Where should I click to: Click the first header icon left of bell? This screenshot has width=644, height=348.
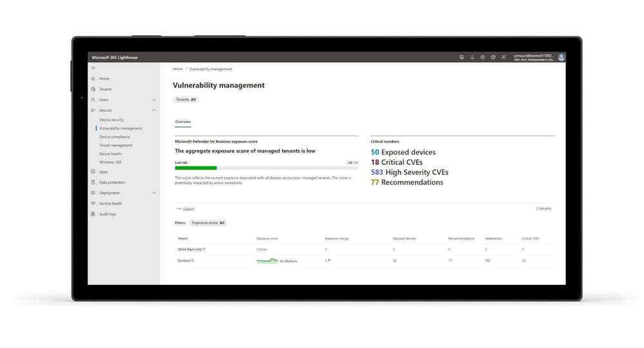coord(462,57)
